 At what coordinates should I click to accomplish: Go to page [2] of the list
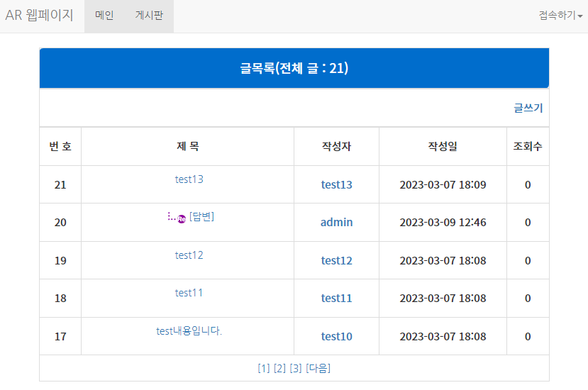[x=279, y=368]
